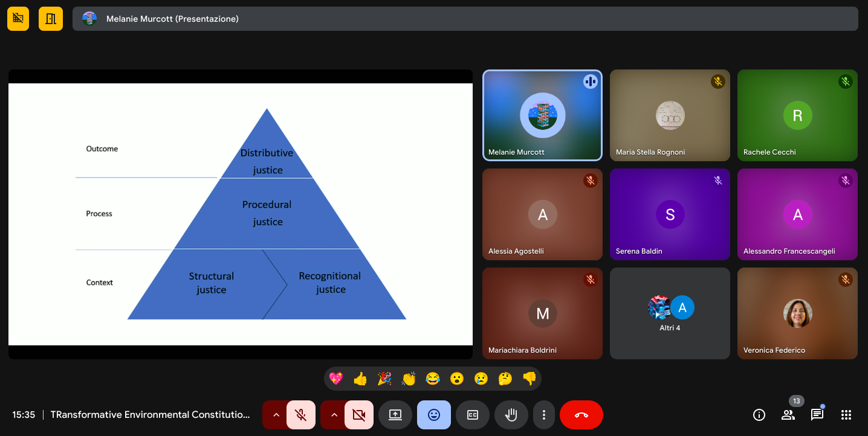
Task: Click the yellow door icon at top
Action: coord(51,19)
